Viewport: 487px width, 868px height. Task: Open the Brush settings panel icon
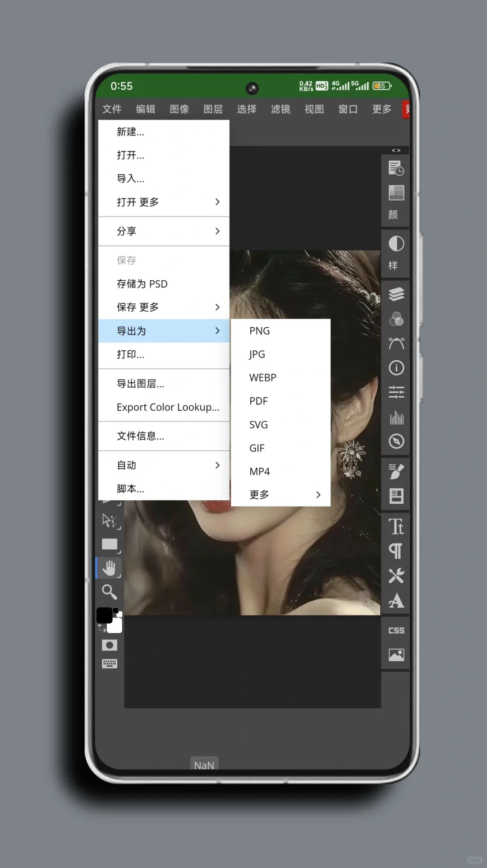click(396, 471)
